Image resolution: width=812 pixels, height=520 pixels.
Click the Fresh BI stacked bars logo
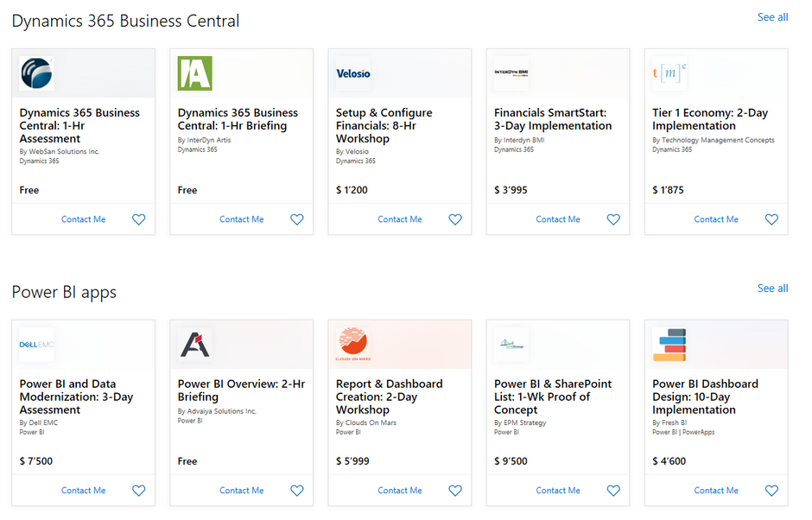coord(669,345)
